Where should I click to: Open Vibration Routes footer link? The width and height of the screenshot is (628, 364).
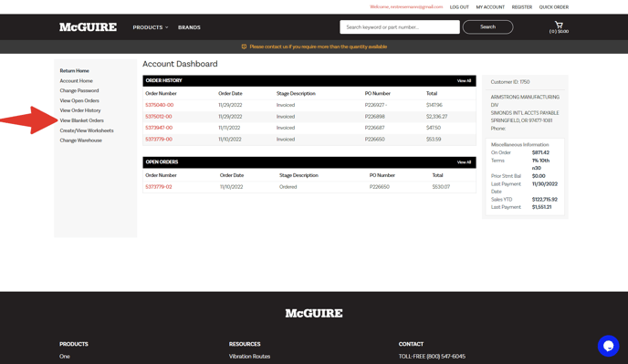point(249,357)
